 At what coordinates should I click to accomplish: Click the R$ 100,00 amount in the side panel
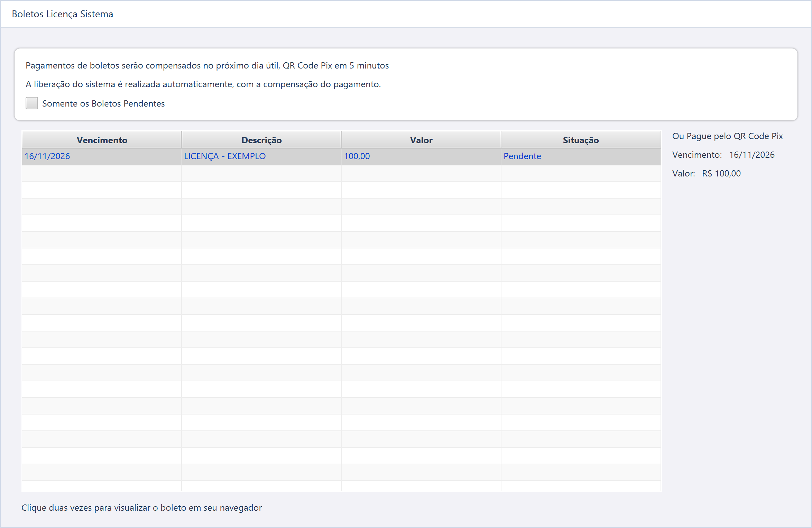pos(721,173)
